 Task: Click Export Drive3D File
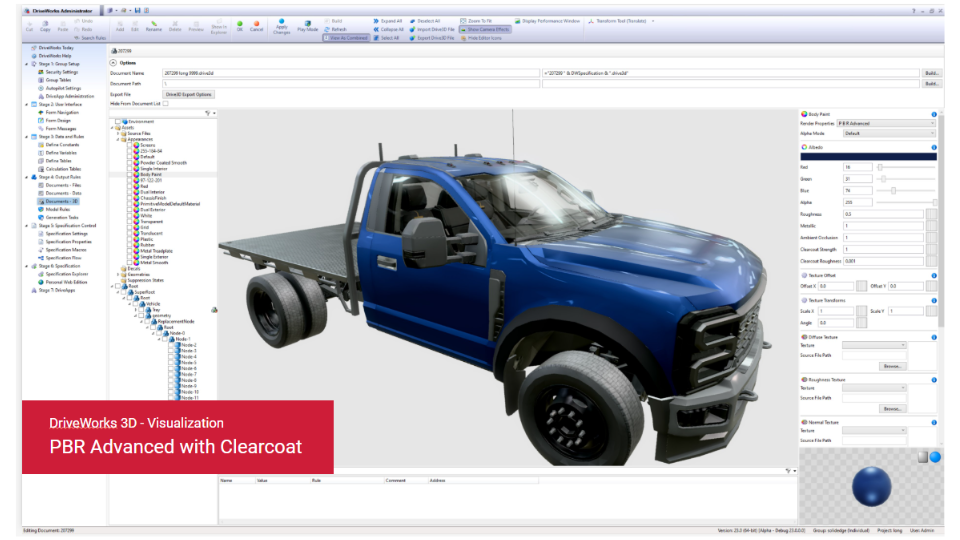click(432, 38)
